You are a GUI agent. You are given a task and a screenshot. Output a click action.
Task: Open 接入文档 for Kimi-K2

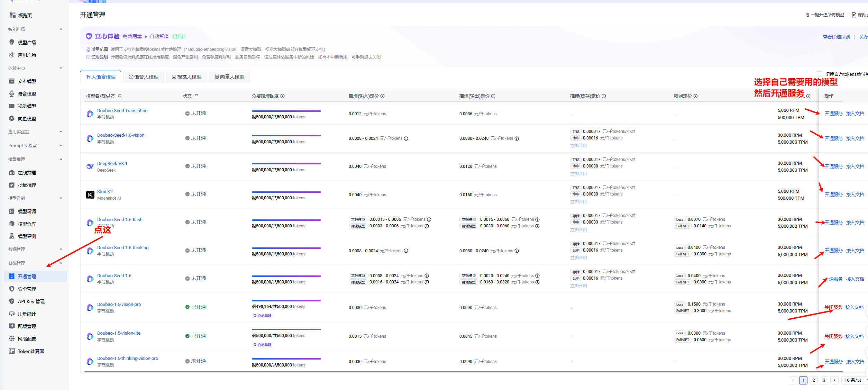[855, 195]
